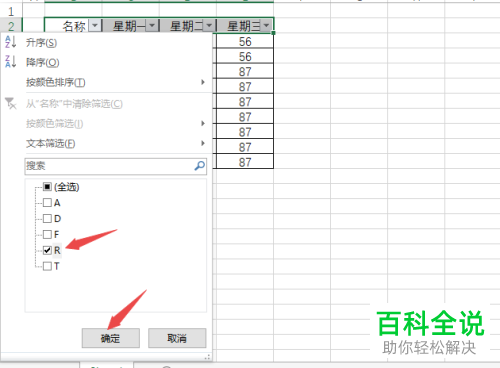This screenshot has width=500, height=368.
Task: Click the search magnifier icon
Action: [199, 166]
